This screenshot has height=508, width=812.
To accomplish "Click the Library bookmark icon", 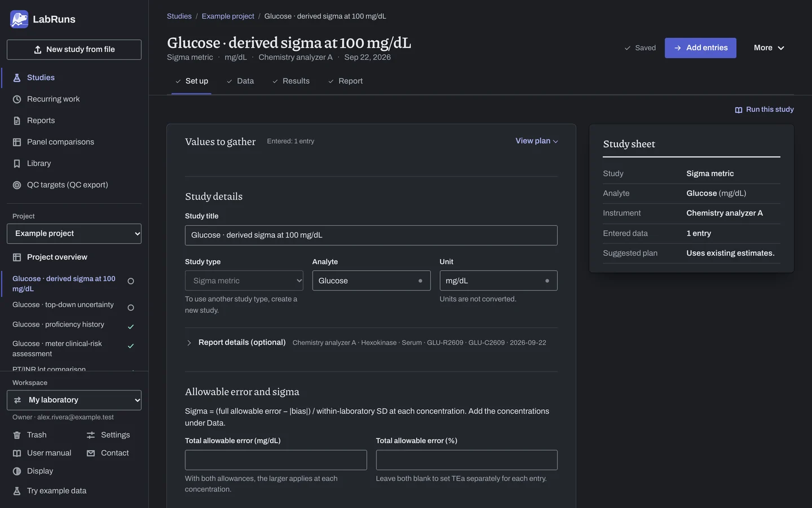I will pos(17,164).
